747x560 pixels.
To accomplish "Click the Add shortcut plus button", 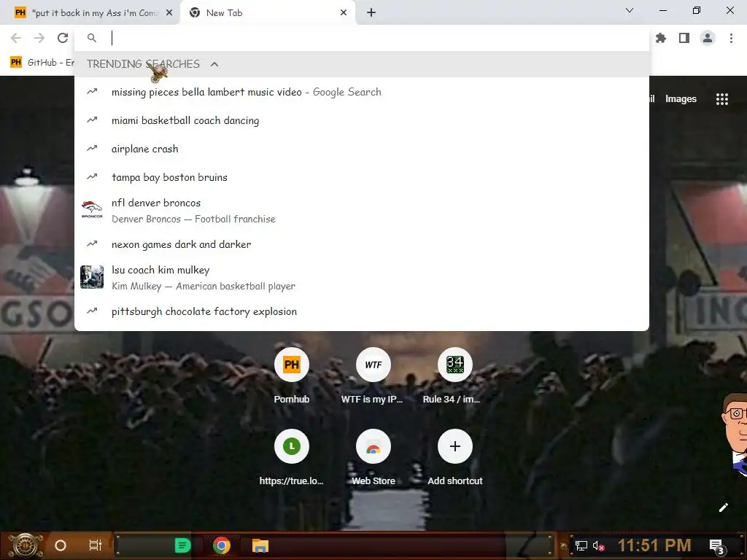I will (454, 446).
